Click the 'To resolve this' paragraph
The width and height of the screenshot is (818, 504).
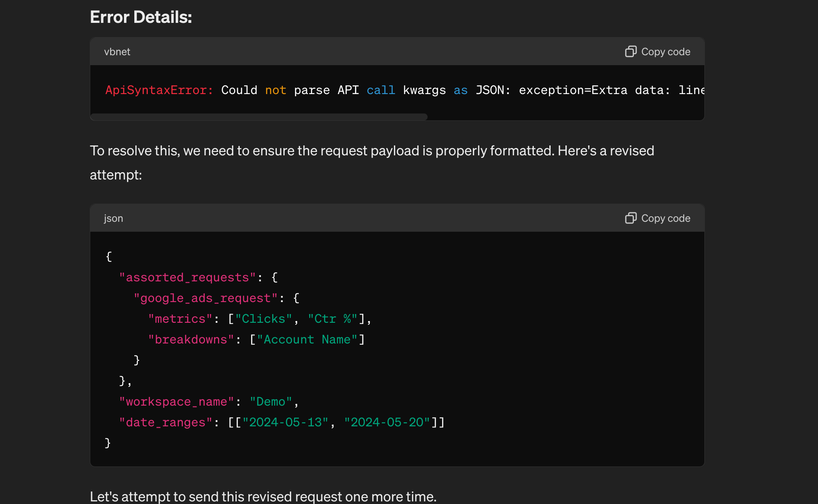(372, 163)
